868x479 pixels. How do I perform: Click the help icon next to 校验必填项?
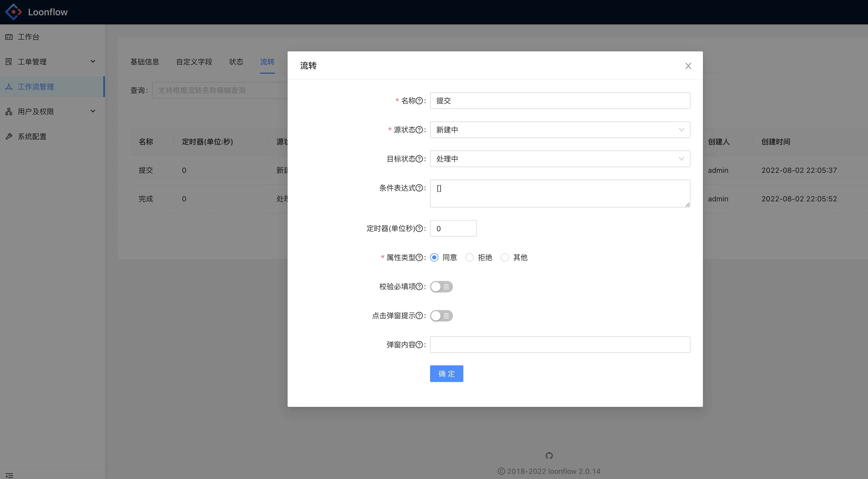click(419, 286)
